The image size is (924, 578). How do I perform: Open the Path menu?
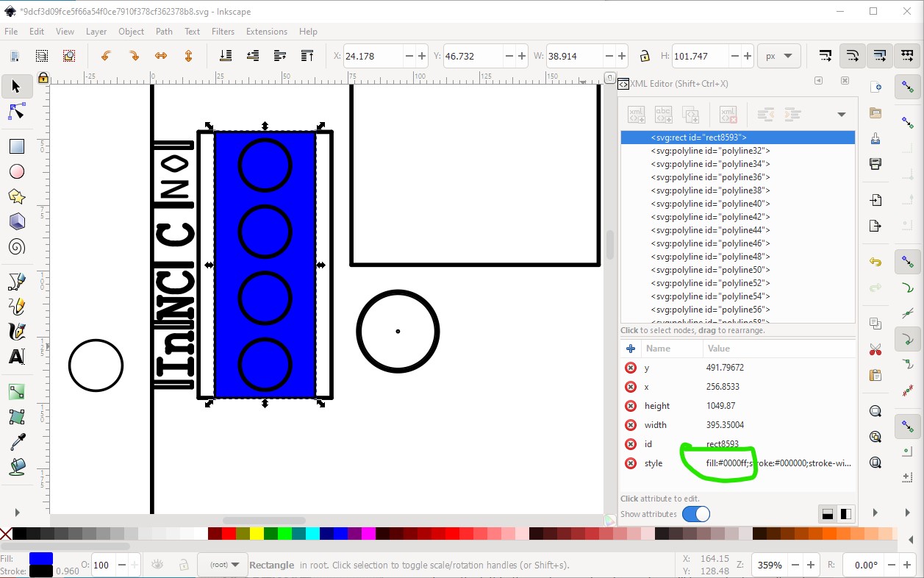[164, 32]
